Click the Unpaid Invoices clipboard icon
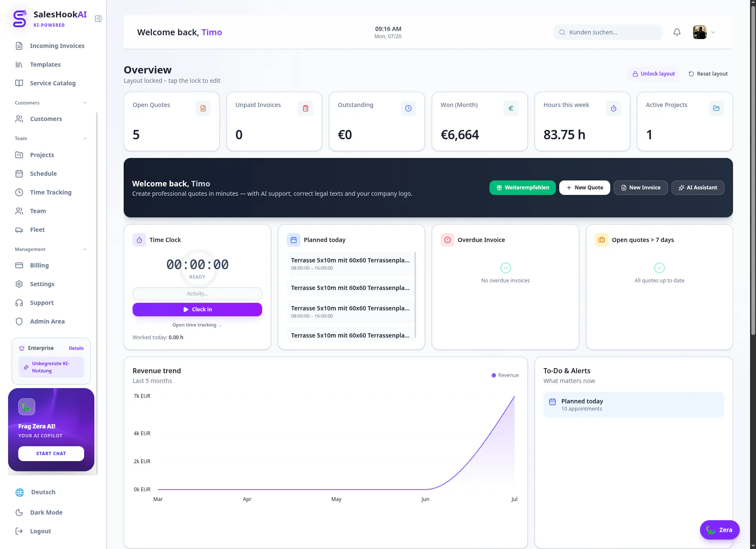Viewport: 756px width, 549px height. coord(306,108)
